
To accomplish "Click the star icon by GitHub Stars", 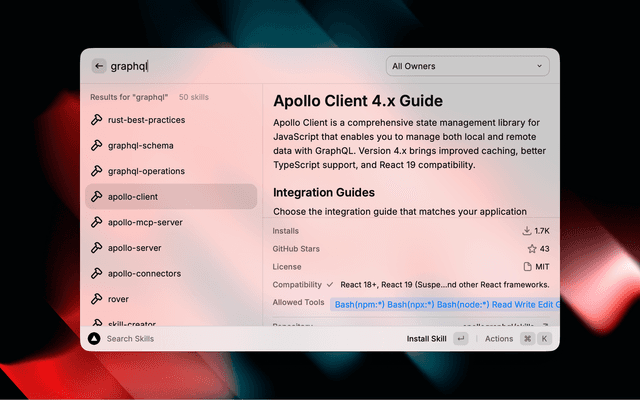I will pyautogui.click(x=531, y=249).
